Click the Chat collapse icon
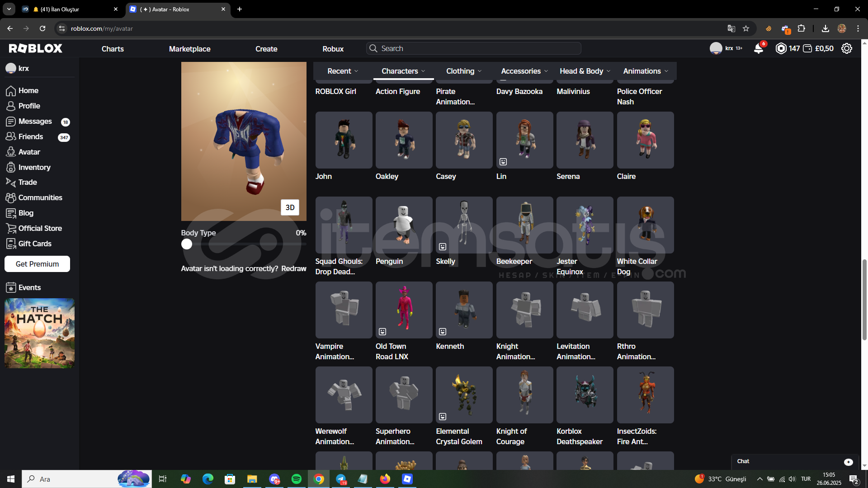The image size is (868, 488). click(x=849, y=462)
